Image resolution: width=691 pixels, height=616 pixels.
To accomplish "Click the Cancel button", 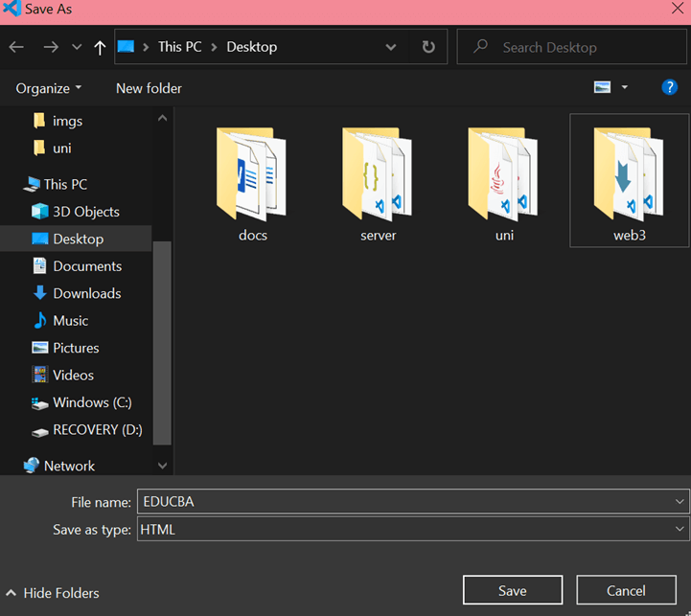I will pos(626,590).
